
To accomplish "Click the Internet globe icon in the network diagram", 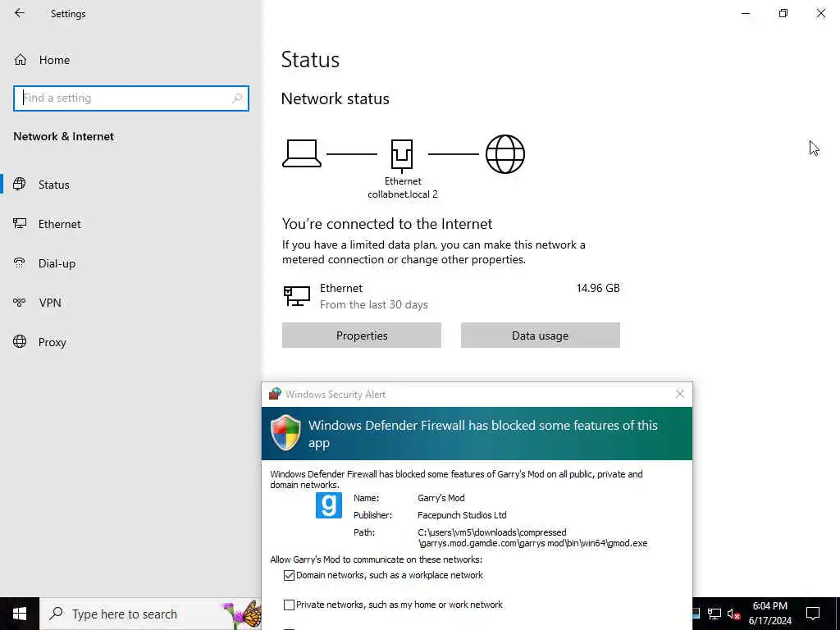I will tap(504, 154).
